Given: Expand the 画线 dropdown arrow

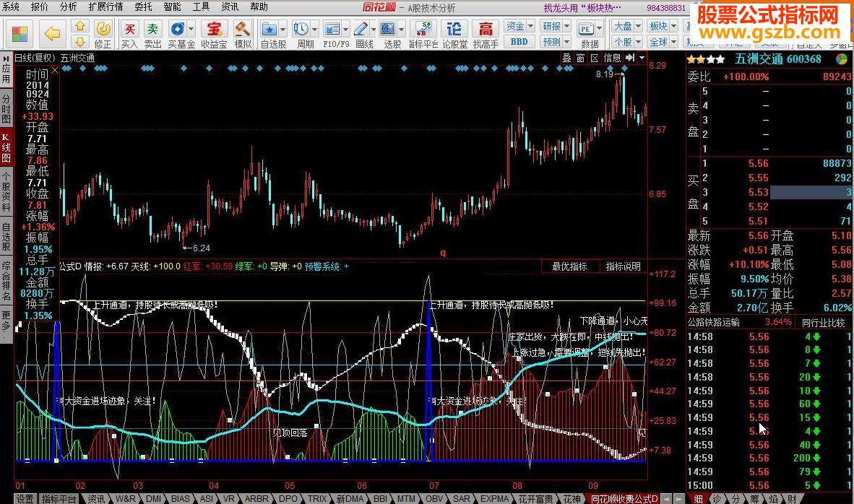Looking at the screenshot, I should coord(373,29).
